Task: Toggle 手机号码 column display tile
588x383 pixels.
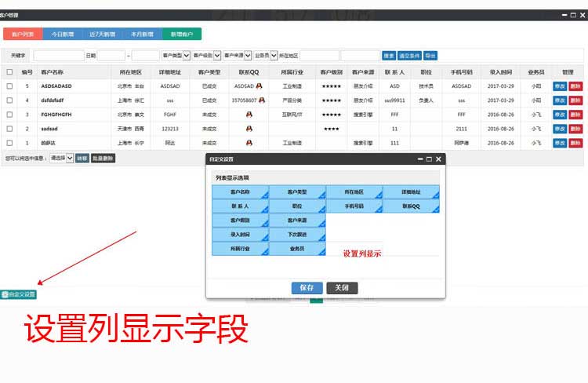Action: point(354,206)
